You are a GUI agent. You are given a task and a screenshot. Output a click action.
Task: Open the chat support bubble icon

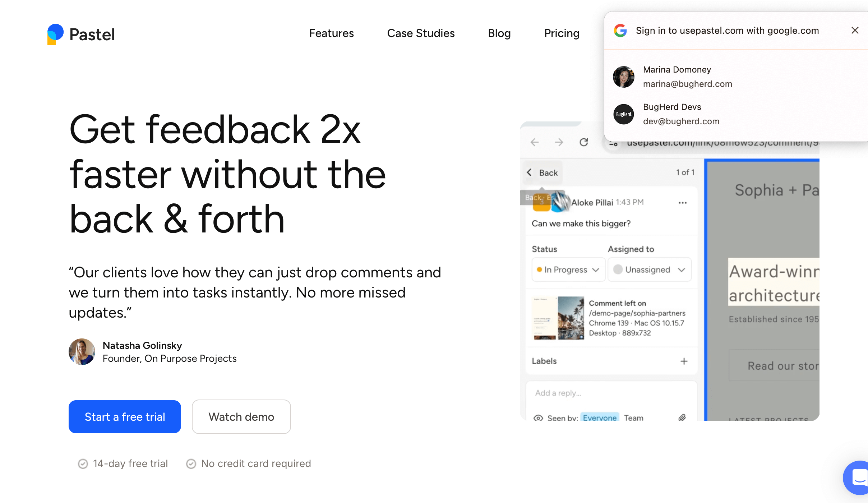click(859, 477)
